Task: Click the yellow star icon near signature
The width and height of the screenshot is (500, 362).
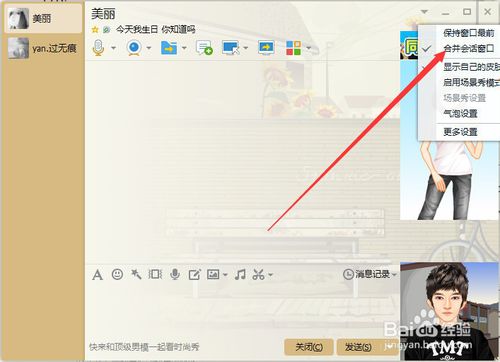Action: pos(95,30)
